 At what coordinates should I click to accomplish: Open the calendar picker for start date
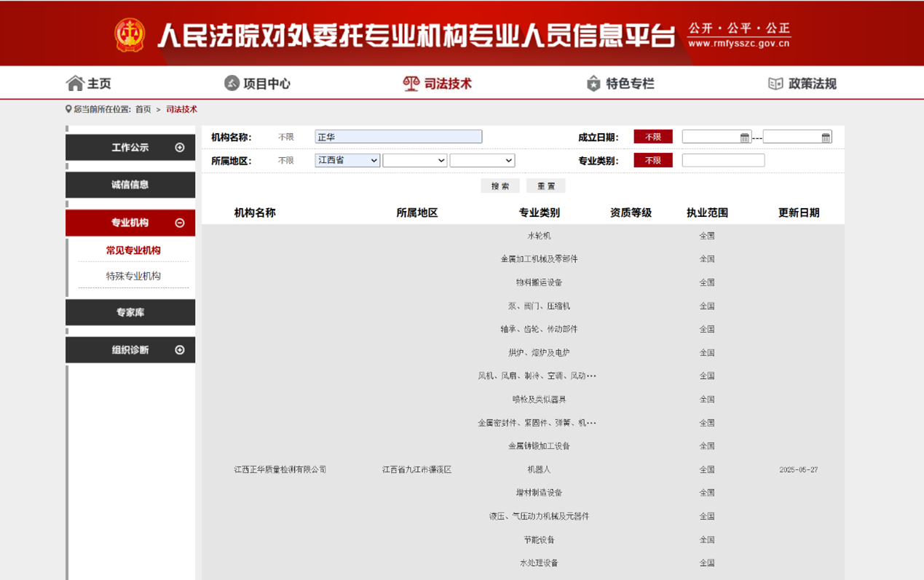pos(745,136)
